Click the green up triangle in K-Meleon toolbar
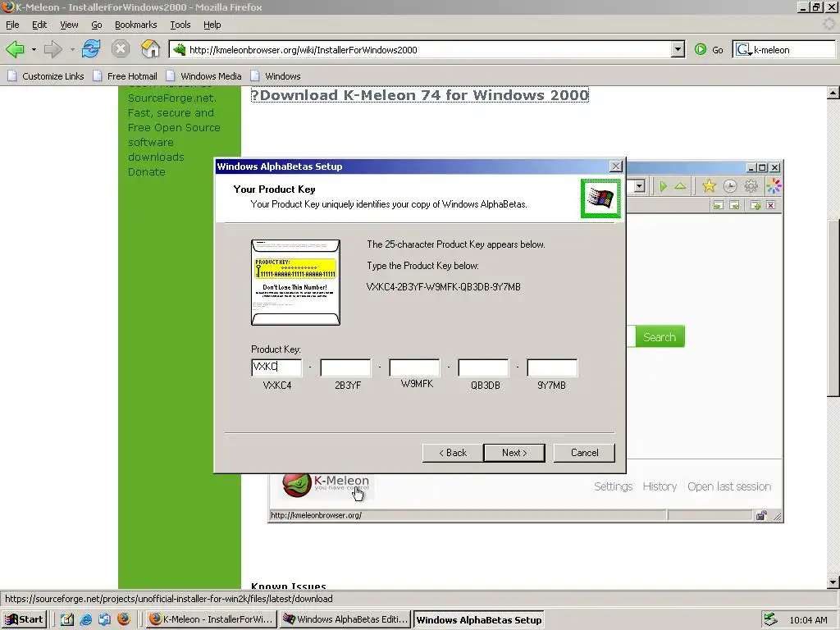The image size is (840, 630). (680, 186)
